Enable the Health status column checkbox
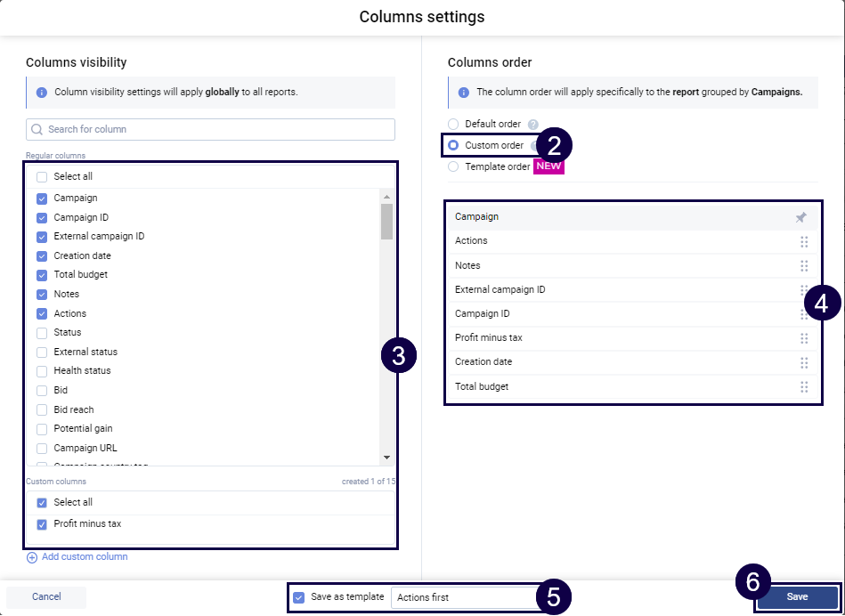 (42, 371)
